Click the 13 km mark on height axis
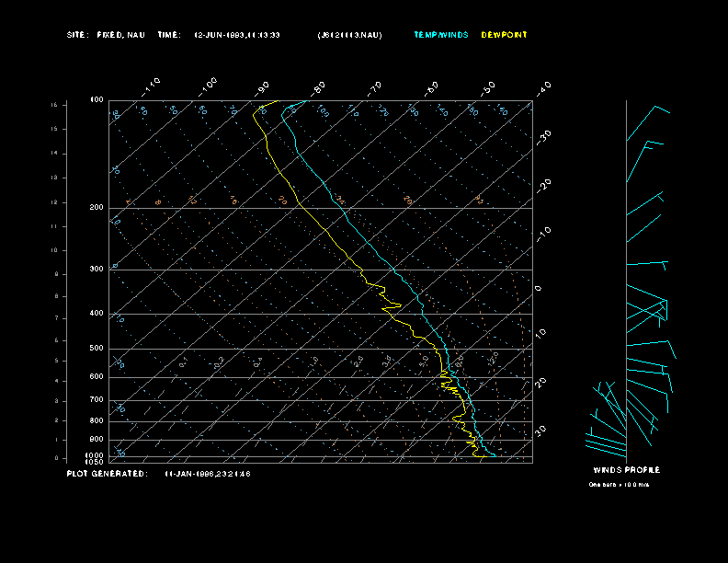The width and height of the screenshot is (728, 563). [x=54, y=178]
